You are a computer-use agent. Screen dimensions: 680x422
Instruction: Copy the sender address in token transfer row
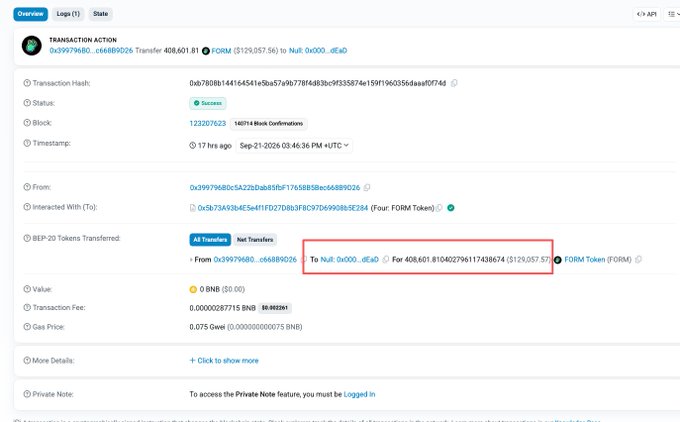click(304, 259)
